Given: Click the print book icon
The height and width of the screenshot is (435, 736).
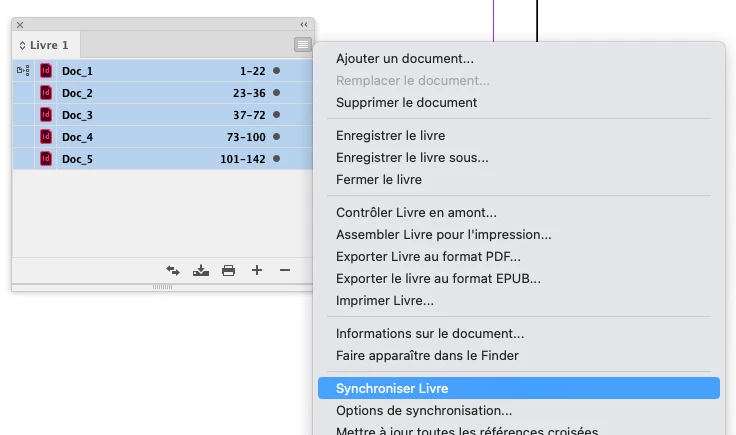Looking at the screenshot, I should coord(229,270).
